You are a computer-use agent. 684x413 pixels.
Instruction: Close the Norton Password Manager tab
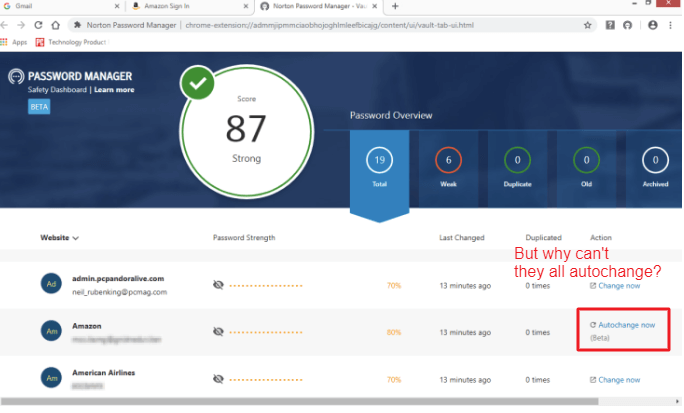point(374,6)
